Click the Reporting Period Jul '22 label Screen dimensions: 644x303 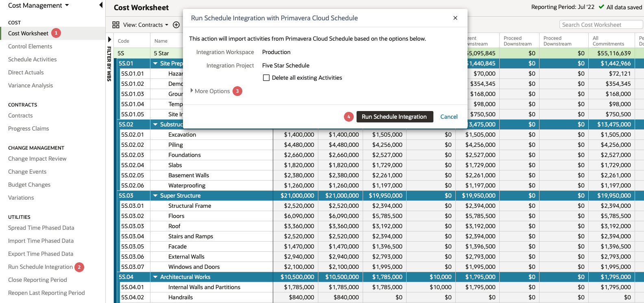pyautogui.click(x=563, y=7)
